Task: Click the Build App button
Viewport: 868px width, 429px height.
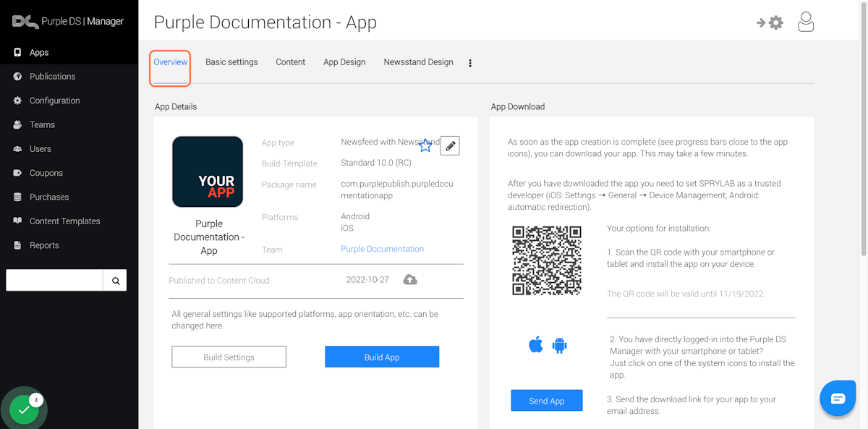Action: click(382, 357)
